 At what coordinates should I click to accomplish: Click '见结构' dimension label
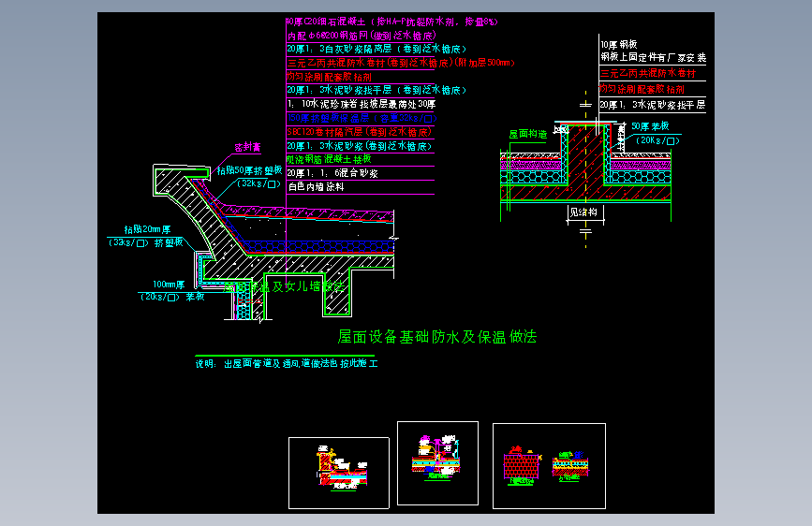coord(583,212)
